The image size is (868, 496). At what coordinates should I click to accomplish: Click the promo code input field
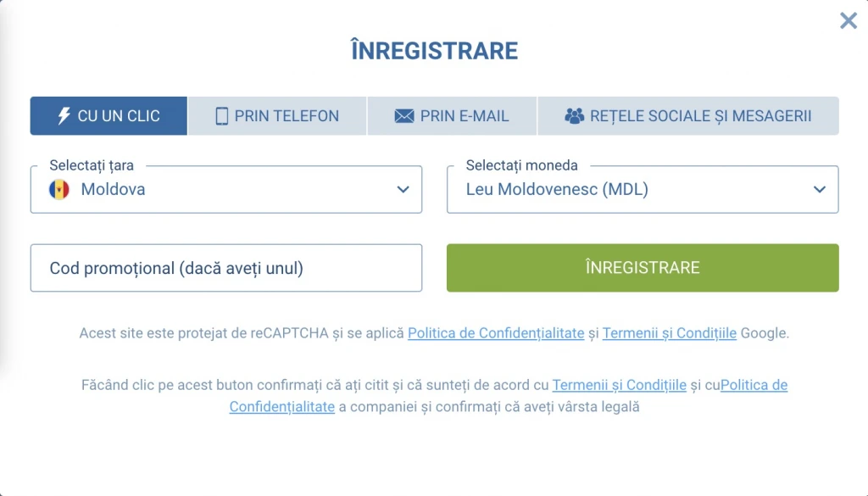point(225,268)
